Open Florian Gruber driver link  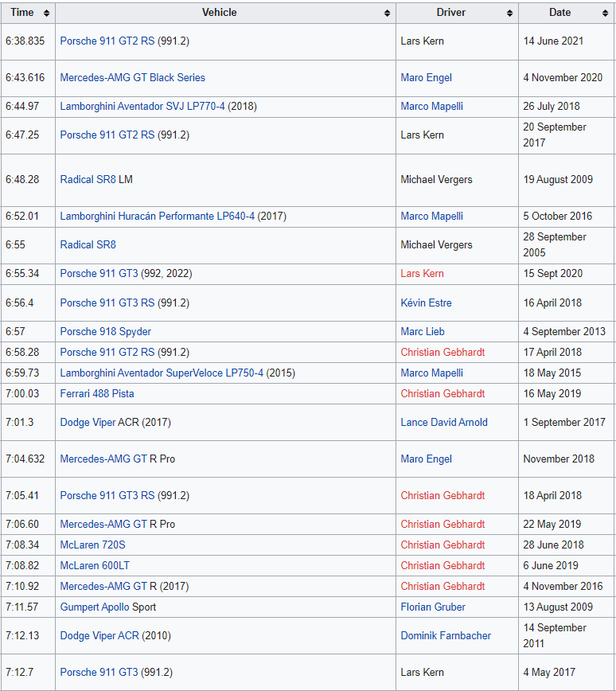click(433, 607)
